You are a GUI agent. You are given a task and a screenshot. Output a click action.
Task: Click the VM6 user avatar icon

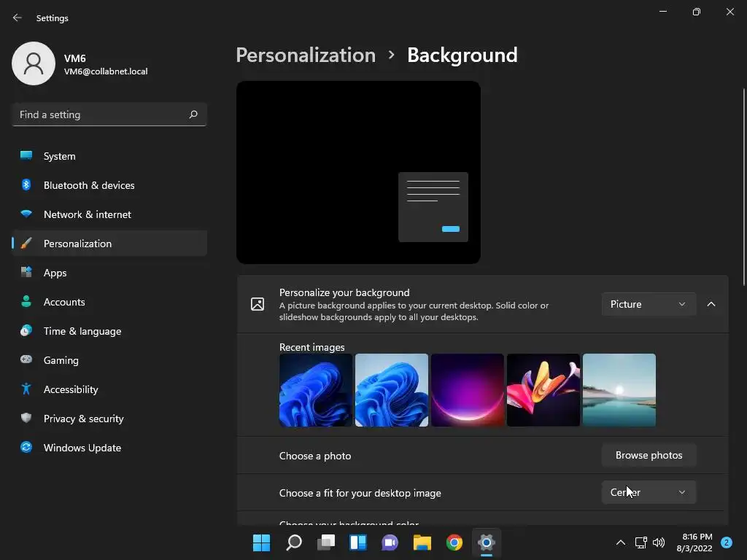click(34, 63)
